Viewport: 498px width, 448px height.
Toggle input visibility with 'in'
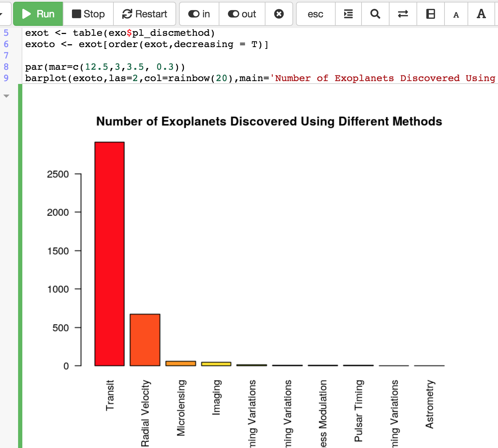pos(199,14)
